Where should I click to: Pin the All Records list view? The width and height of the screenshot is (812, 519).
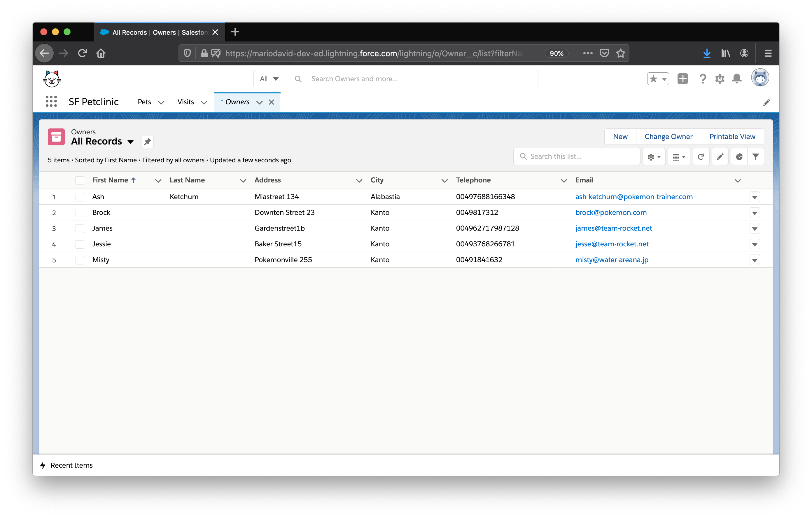[147, 142]
